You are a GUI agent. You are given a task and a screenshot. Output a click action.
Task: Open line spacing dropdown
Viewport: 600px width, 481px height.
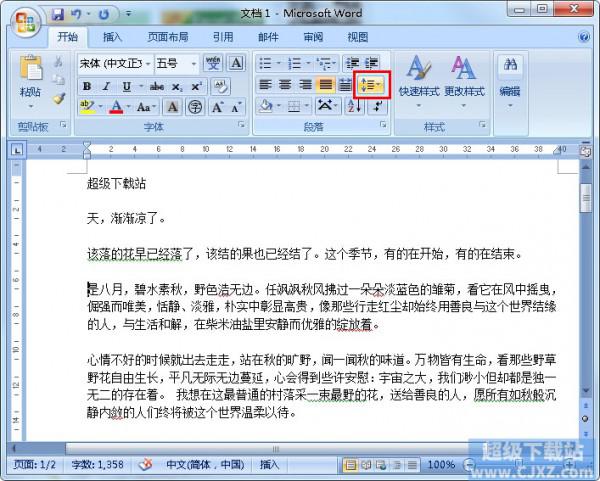click(x=371, y=85)
